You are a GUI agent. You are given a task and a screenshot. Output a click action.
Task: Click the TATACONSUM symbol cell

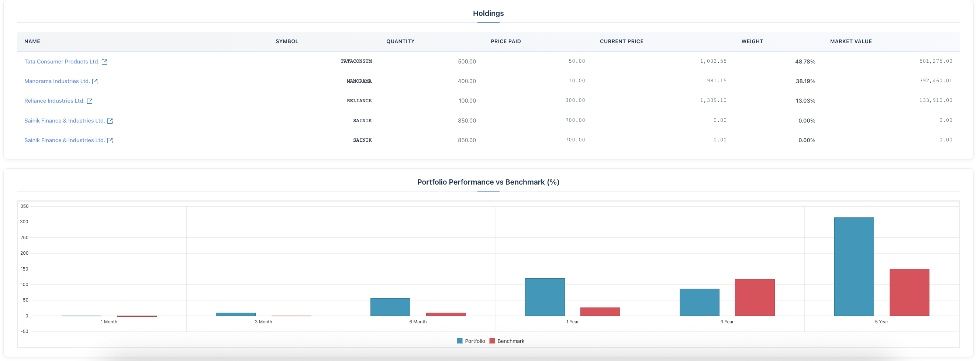click(356, 61)
